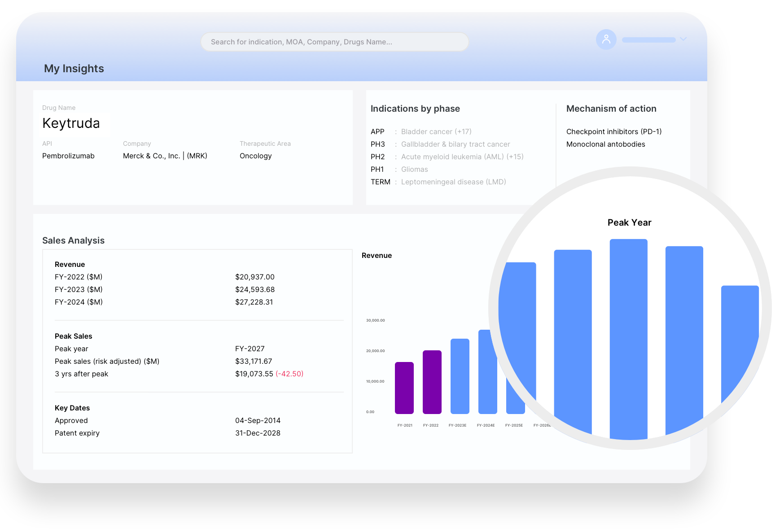Open Leptomeningeal disease (LMD) indication

pos(454,182)
